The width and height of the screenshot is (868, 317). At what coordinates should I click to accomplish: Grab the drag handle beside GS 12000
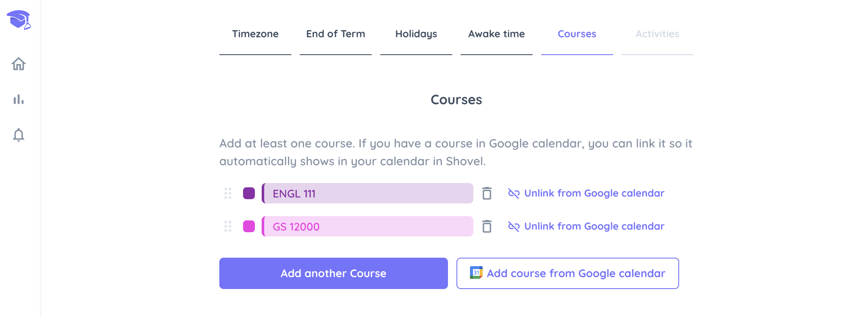(228, 226)
